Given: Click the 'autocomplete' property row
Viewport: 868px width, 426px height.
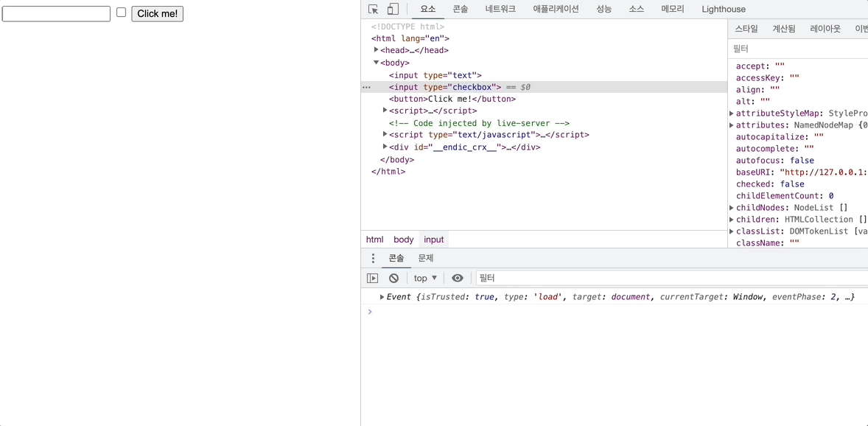Looking at the screenshot, I should click(775, 148).
